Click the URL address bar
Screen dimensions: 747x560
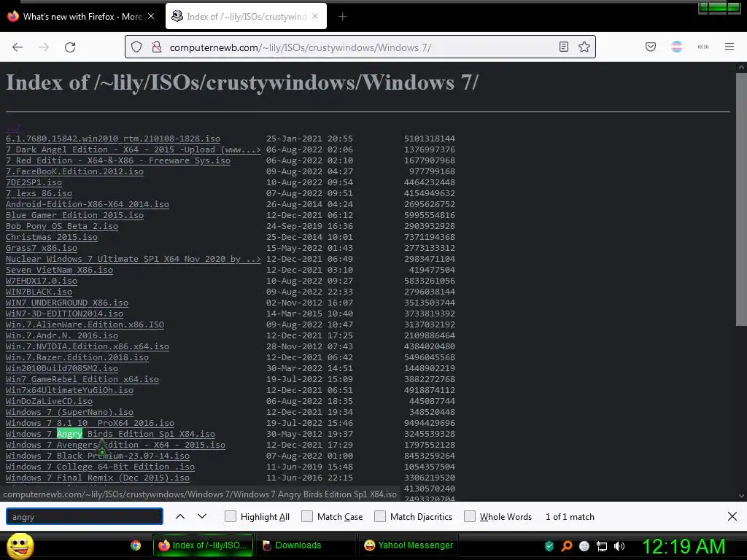point(360,47)
